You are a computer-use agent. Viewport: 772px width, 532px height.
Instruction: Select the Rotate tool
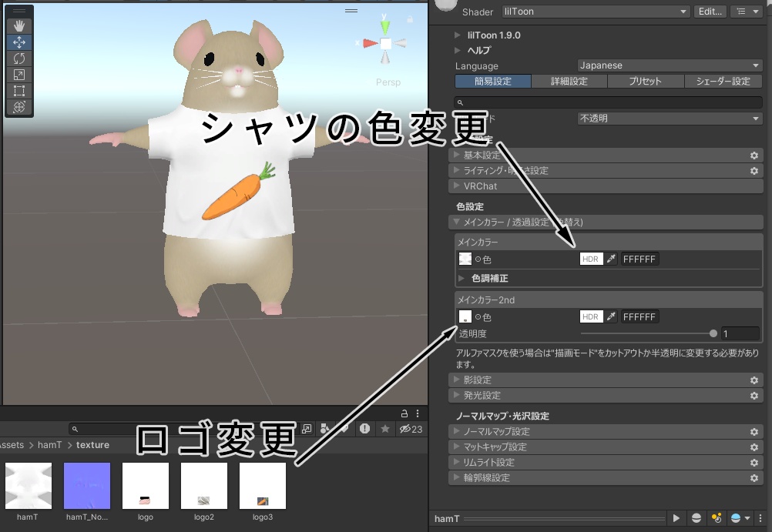pos(19,59)
